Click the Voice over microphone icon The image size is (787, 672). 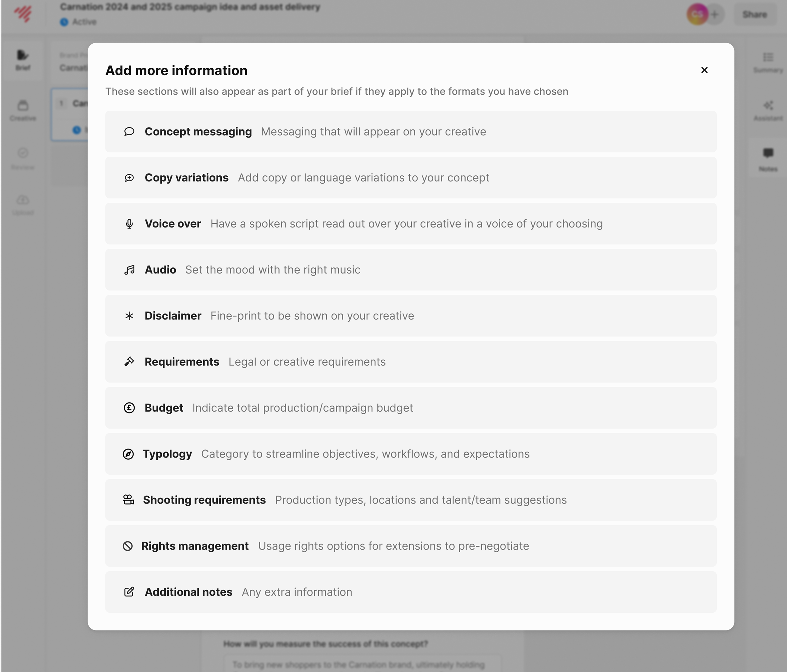coord(129,224)
